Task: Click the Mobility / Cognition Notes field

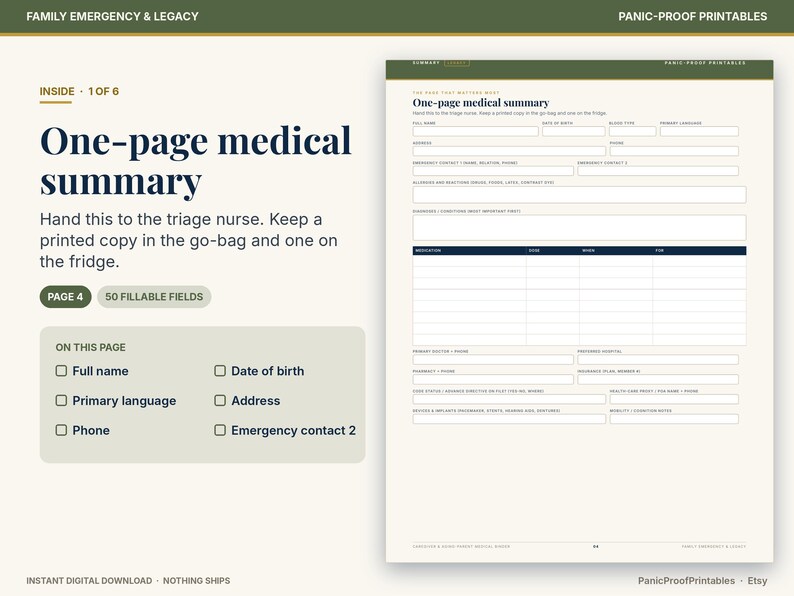Action: pyautogui.click(x=674, y=419)
